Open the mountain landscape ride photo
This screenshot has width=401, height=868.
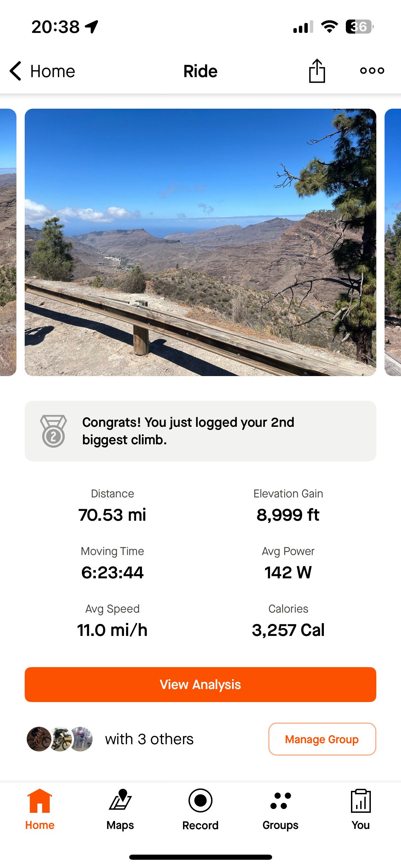pos(200,242)
